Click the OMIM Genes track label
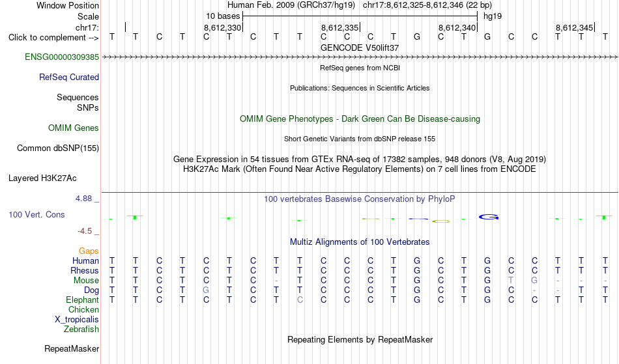This screenshot has width=619, height=364. point(74,128)
